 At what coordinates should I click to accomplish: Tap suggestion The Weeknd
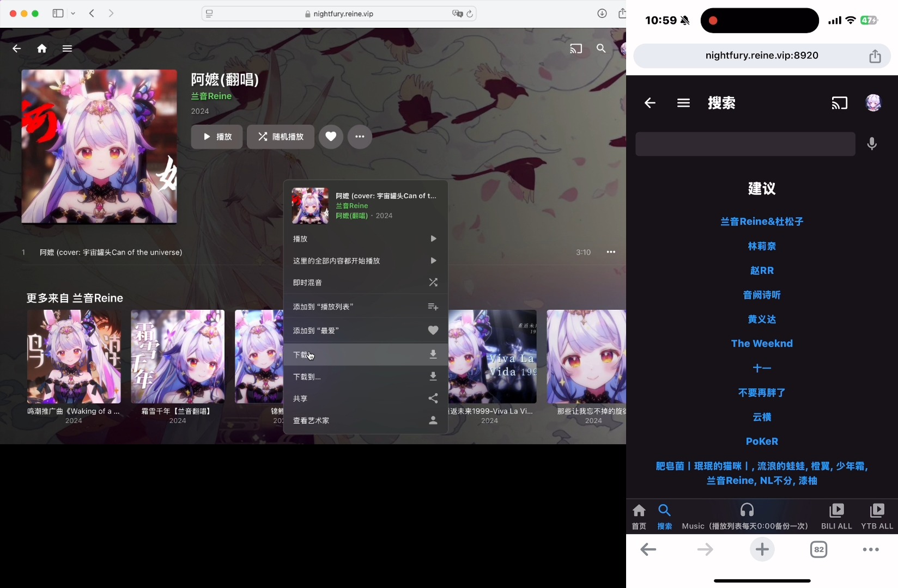pos(762,344)
